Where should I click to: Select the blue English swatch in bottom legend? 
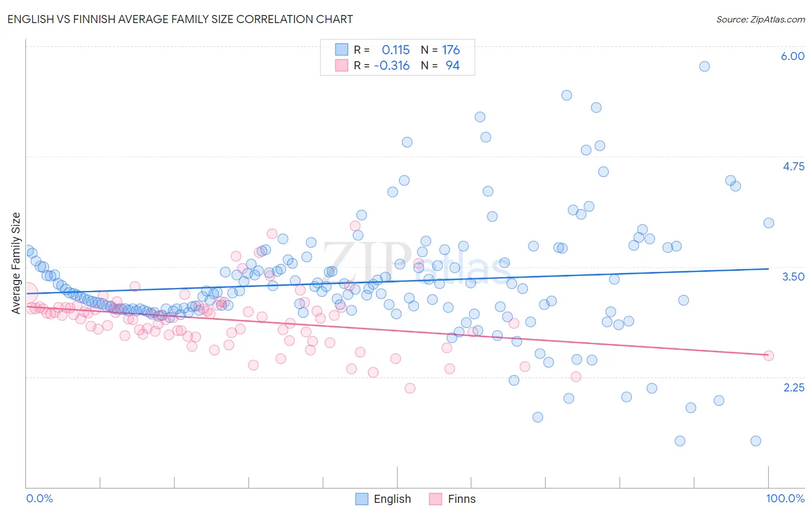[362, 499]
